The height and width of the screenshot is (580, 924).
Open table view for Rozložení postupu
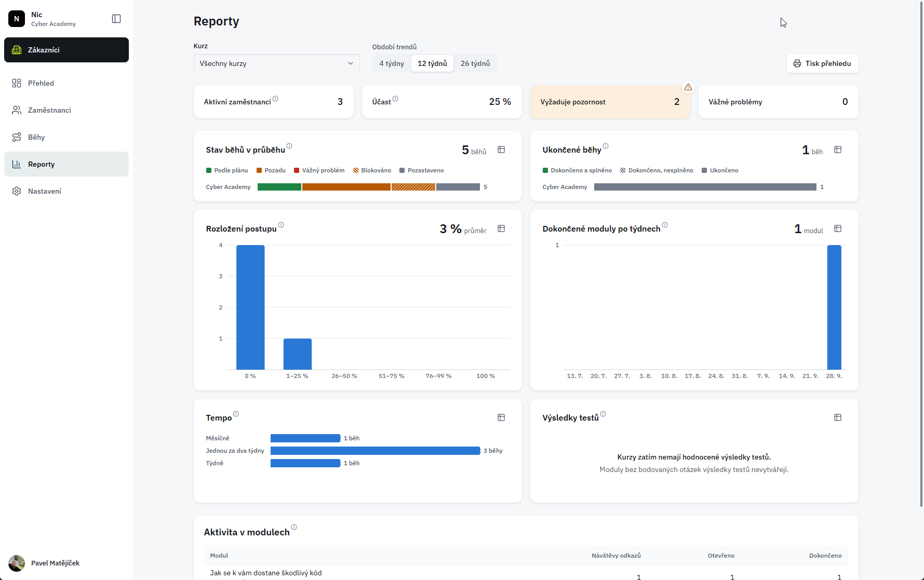[501, 228]
